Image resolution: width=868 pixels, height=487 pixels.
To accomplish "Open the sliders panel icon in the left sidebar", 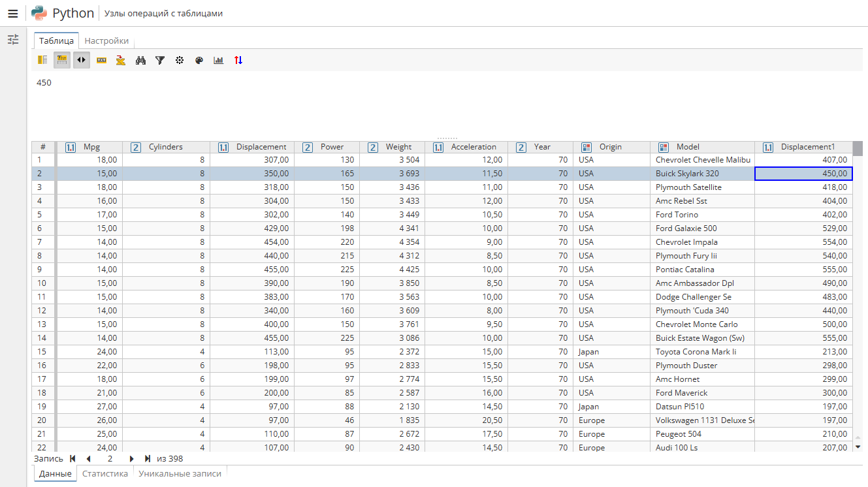I will (13, 39).
